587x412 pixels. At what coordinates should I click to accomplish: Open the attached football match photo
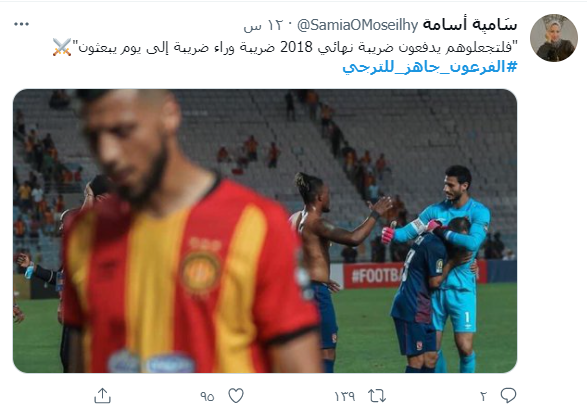point(265,231)
